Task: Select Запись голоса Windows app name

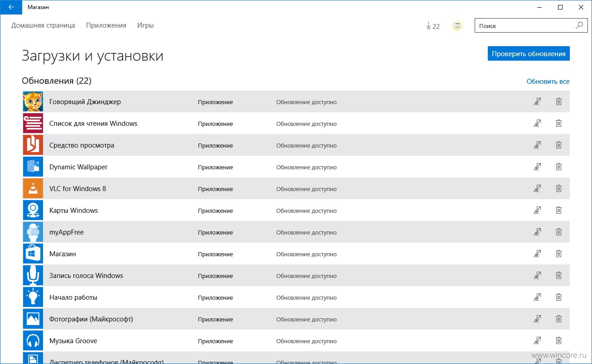Action: click(86, 276)
